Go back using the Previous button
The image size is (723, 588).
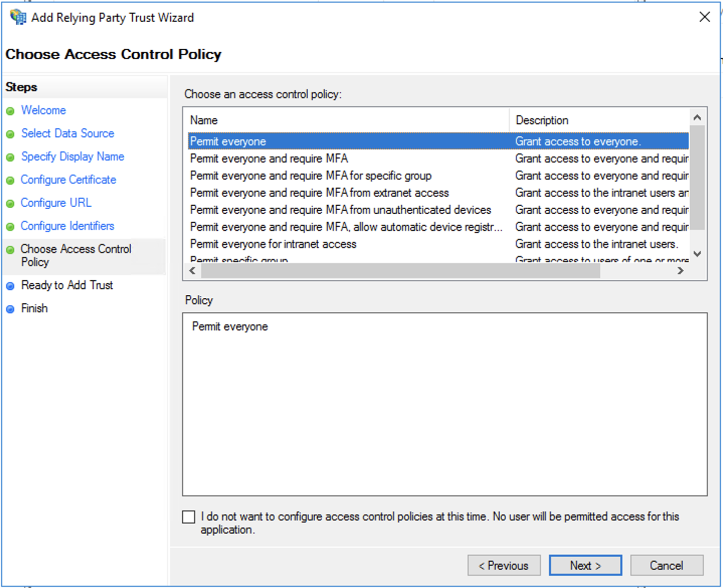click(x=503, y=565)
